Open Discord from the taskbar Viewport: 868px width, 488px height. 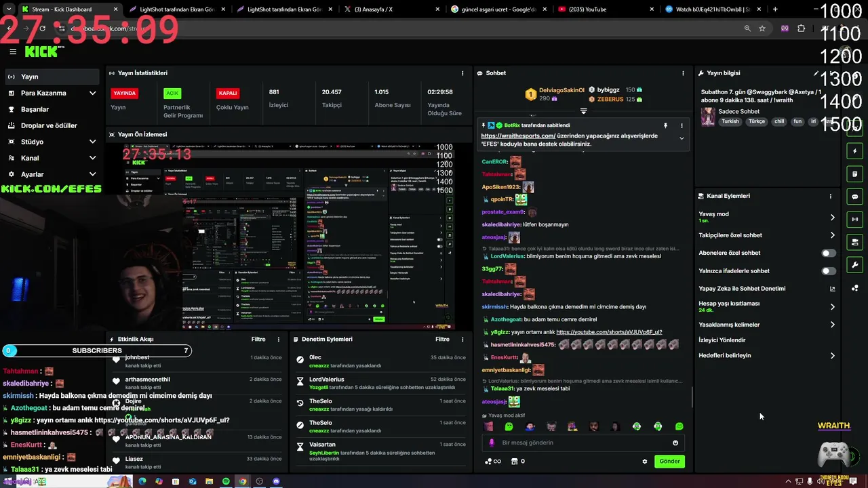276,481
